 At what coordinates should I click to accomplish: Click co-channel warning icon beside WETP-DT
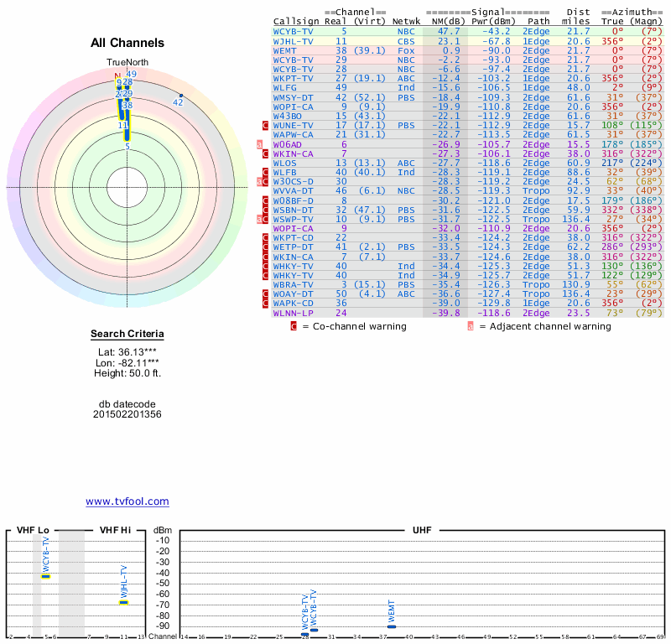[x=266, y=247]
